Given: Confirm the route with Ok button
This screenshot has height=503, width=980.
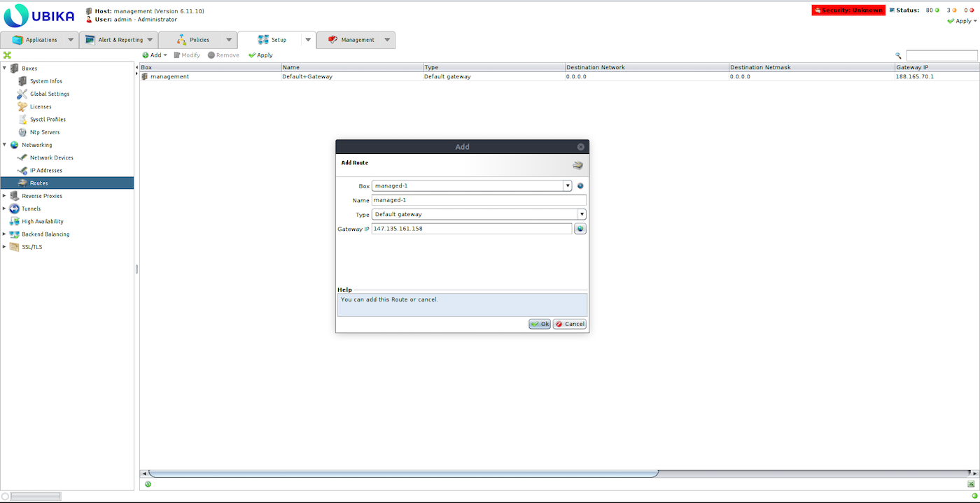Looking at the screenshot, I should click(540, 324).
